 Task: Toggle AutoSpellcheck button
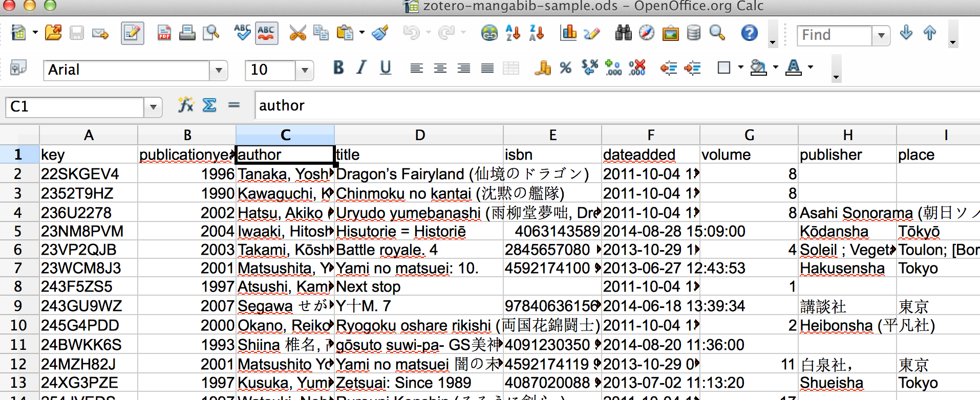(x=266, y=34)
